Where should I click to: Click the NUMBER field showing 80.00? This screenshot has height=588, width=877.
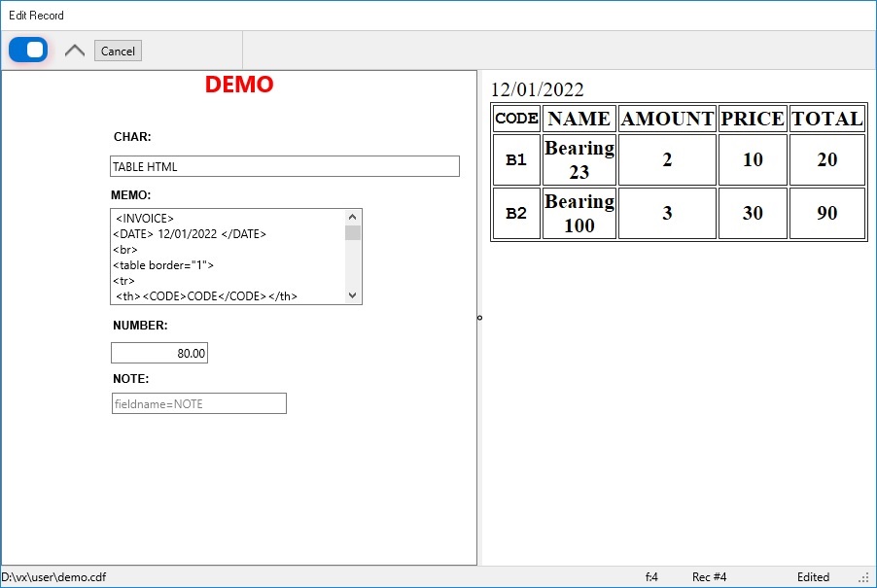pos(158,353)
